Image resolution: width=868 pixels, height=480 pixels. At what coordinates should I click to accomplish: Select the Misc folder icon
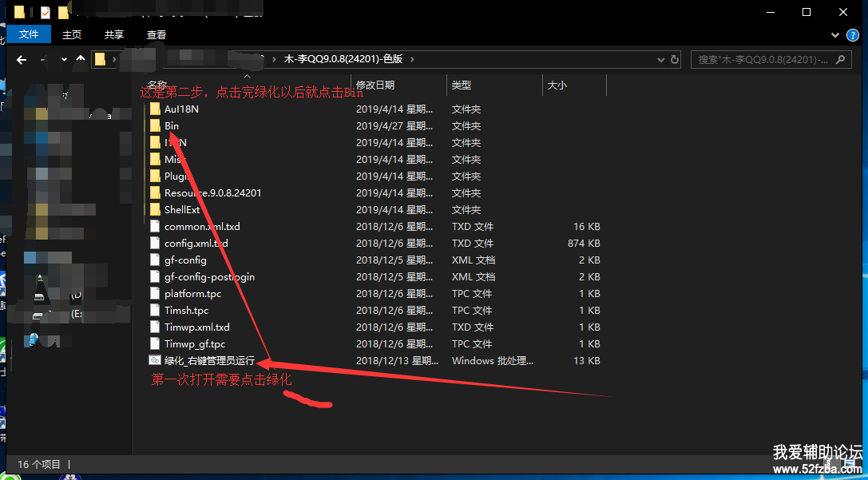click(x=155, y=160)
